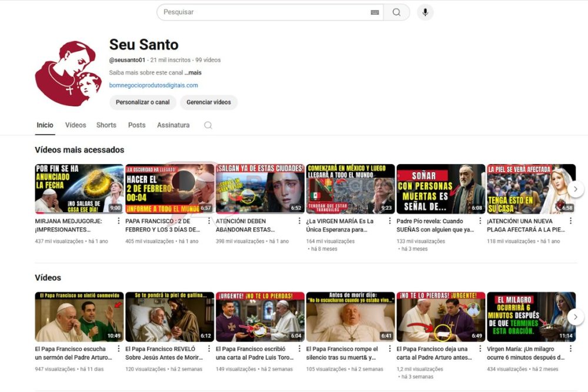
Task: Click the 947 visualizações • há 11 dias text
Action: (x=69, y=369)
